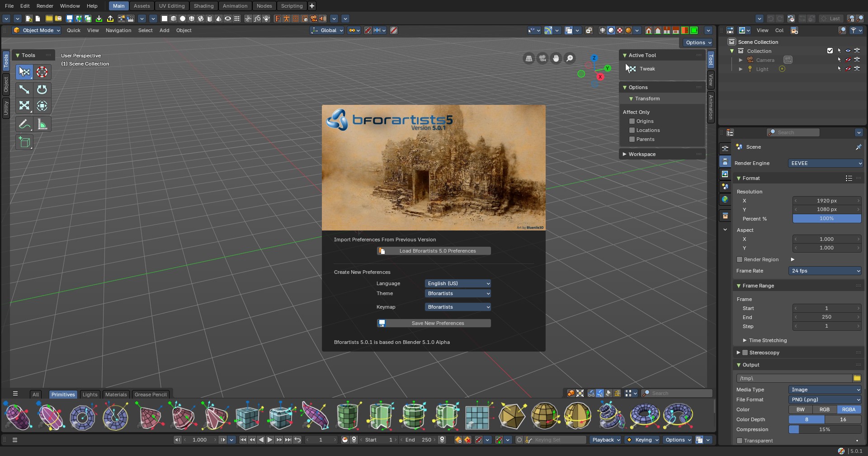Open the Annotate tool
Image resolution: width=868 pixels, height=456 pixels.
pos(24,124)
